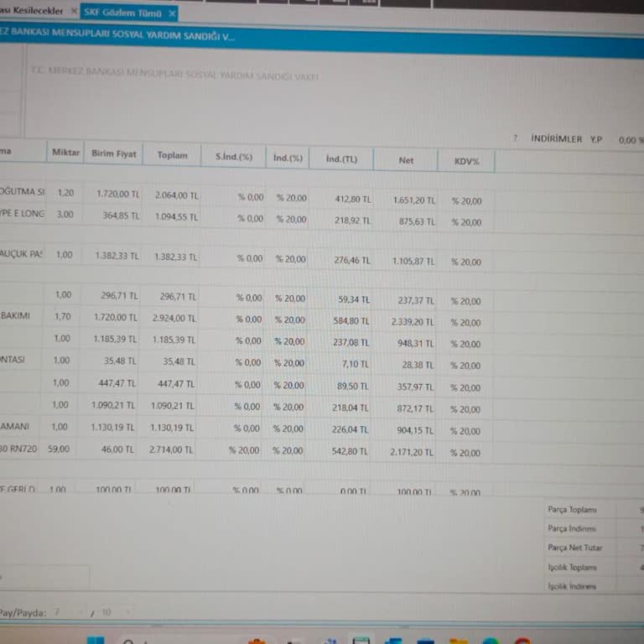Click the KDV% column header

(x=466, y=161)
